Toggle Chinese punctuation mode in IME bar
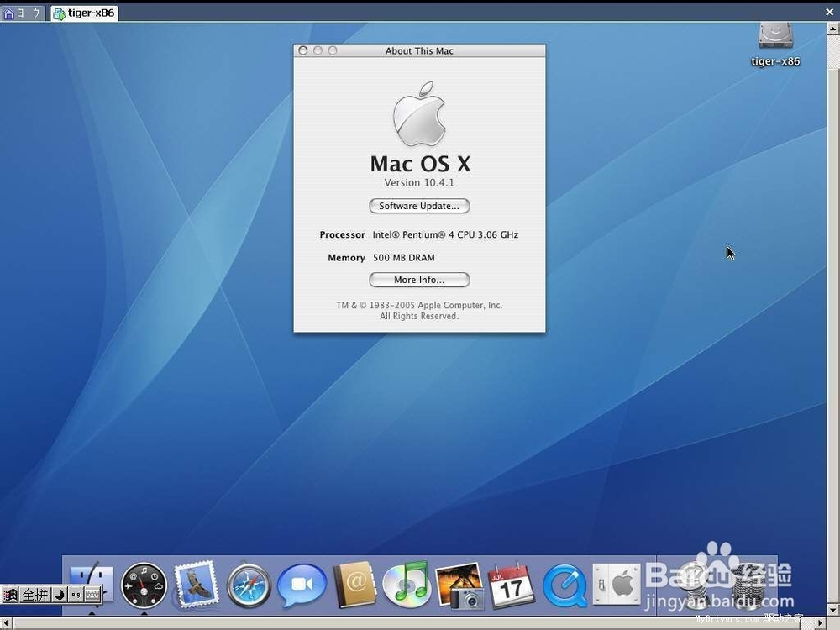This screenshot has height=630, width=840. [x=76, y=595]
